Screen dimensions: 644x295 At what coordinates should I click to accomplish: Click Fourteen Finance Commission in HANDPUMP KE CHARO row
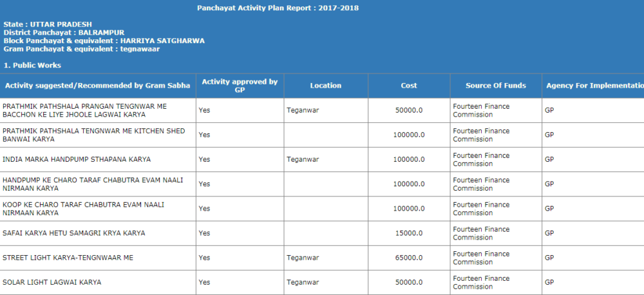pyautogui.click(x=481, y=184)
